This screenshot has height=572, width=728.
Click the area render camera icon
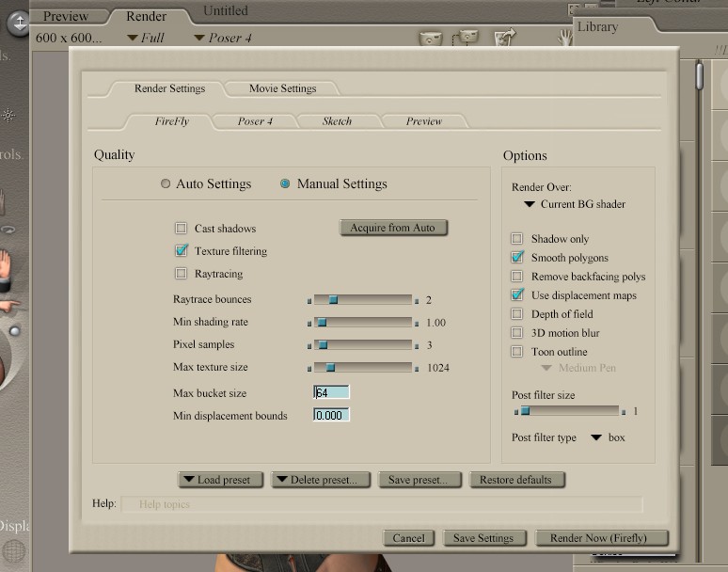[x=466, y=37]
